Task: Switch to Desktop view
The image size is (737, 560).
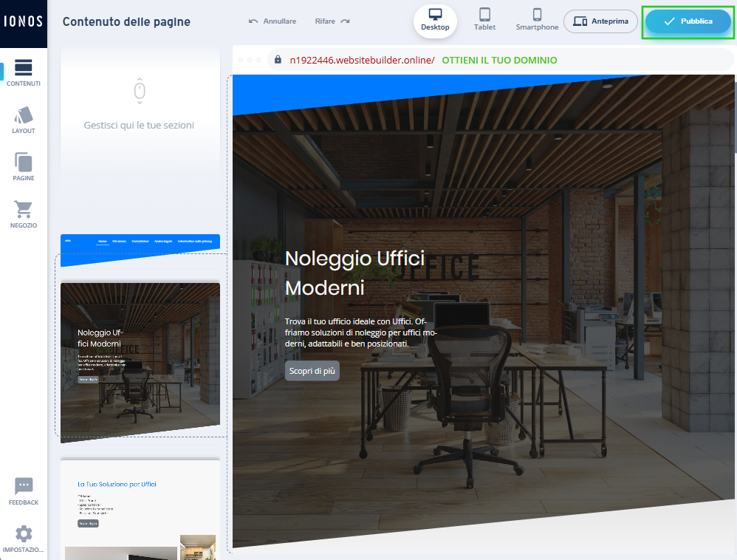Action: (435, 21)
